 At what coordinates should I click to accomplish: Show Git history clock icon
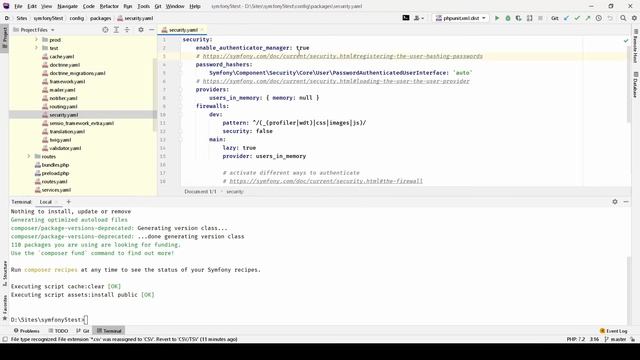pos(599,18)
